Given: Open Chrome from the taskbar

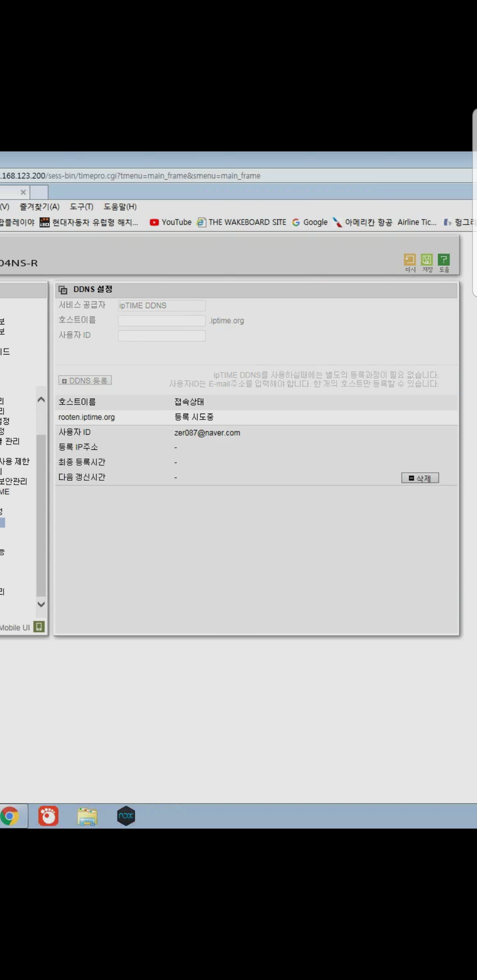Looking at the screenshot, I should point(10,816).
